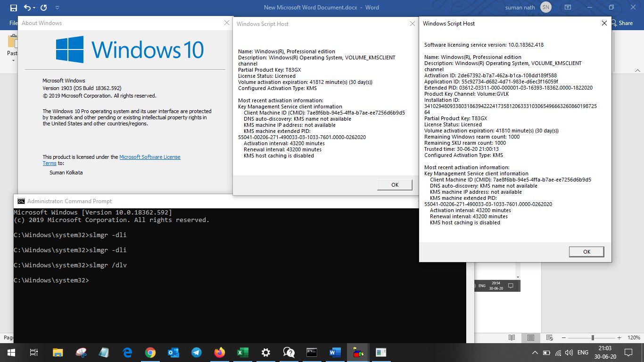
Task: Click the battery icon in system tray
Action: tap(547, 353)
